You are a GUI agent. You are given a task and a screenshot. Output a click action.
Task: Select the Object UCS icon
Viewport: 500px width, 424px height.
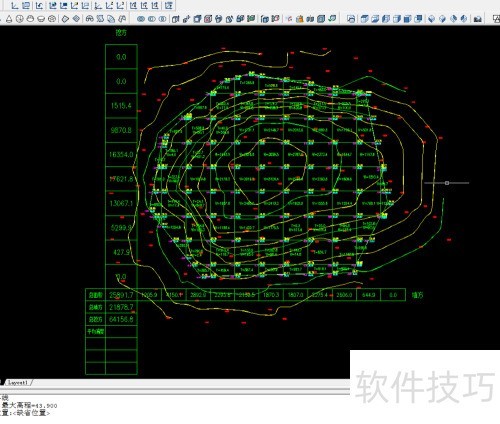(x=64, y=5)
